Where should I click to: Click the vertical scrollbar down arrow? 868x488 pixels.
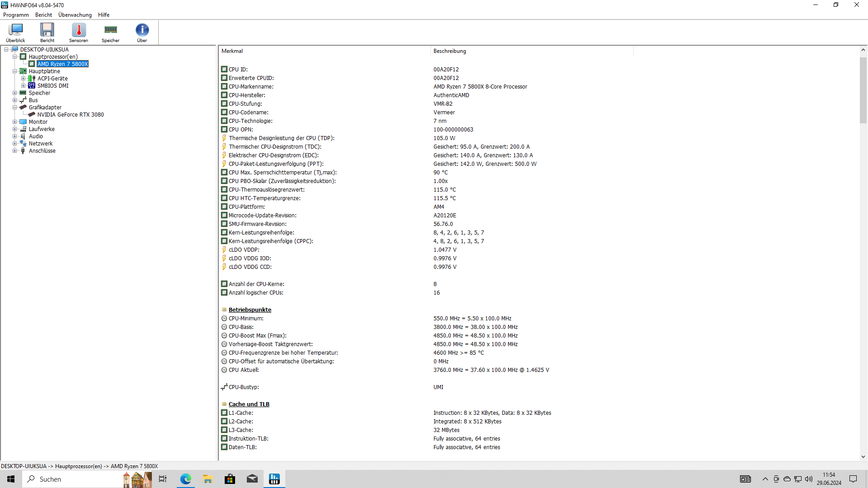click(x=863, y=457)
